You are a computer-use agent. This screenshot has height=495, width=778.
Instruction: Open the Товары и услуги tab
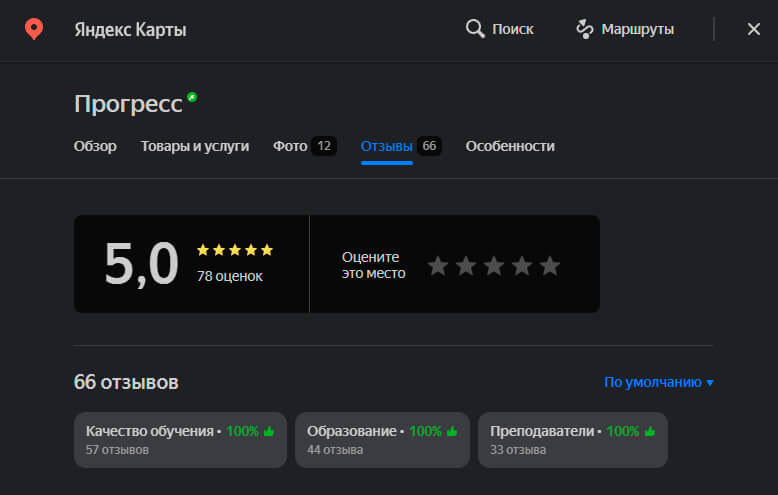pos(194,146)
